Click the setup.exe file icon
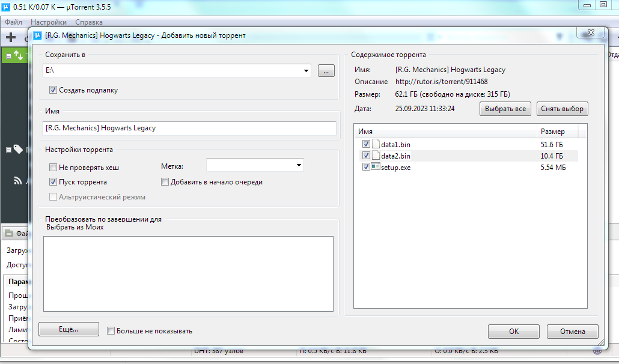The image size is (619, 364). [x=376, y=167]
